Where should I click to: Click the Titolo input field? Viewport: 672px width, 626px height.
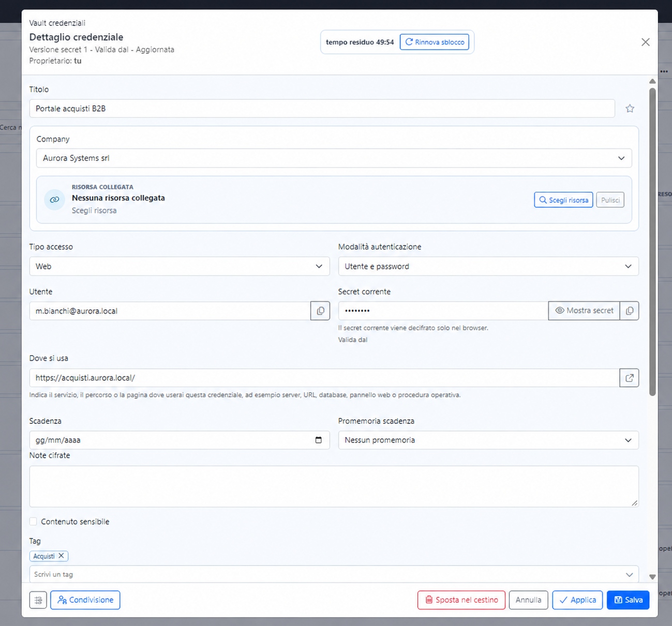(322, 109)
